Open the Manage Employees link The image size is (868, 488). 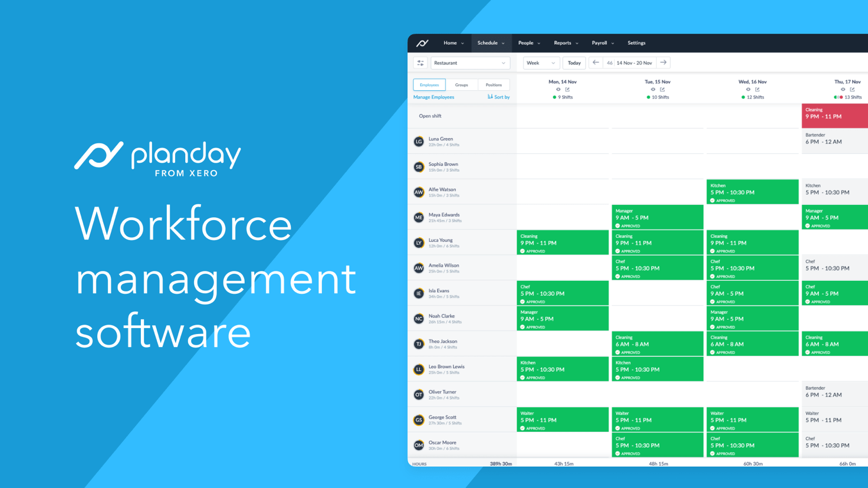tap(433, 97)
